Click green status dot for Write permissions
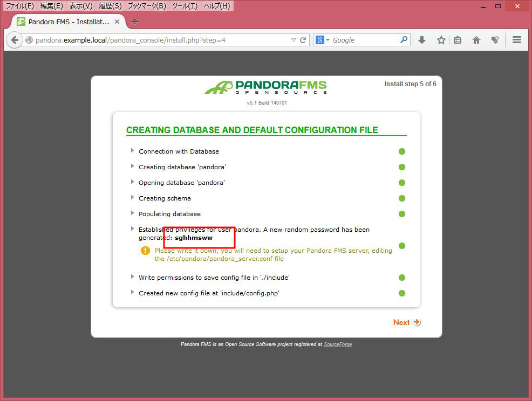This screenshot has width=532, height=401. point(402,278)
